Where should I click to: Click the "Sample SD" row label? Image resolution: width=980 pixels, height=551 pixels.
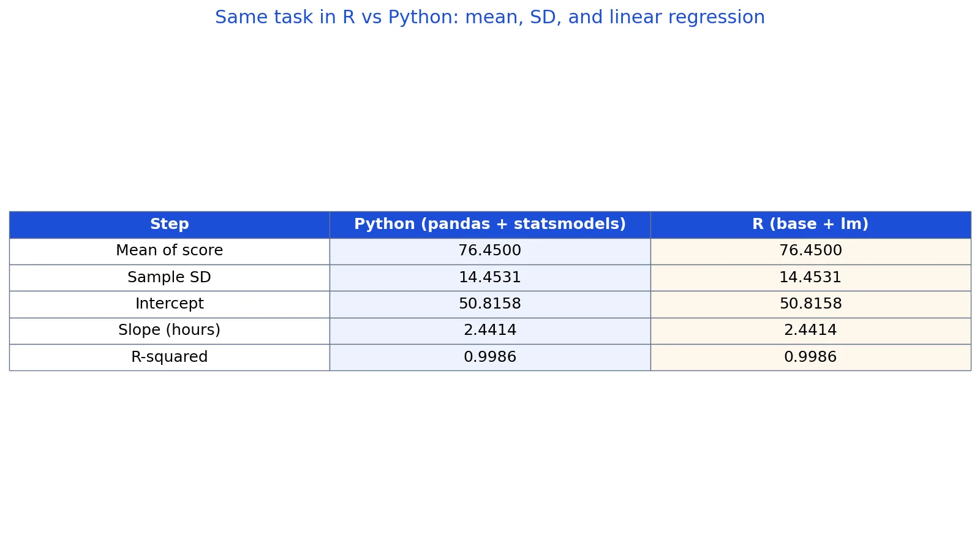coord(170,278)
